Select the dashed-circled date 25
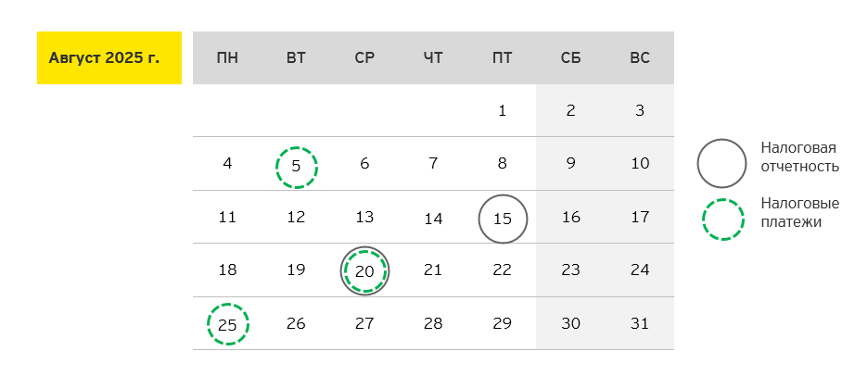 tap(228, 324)
